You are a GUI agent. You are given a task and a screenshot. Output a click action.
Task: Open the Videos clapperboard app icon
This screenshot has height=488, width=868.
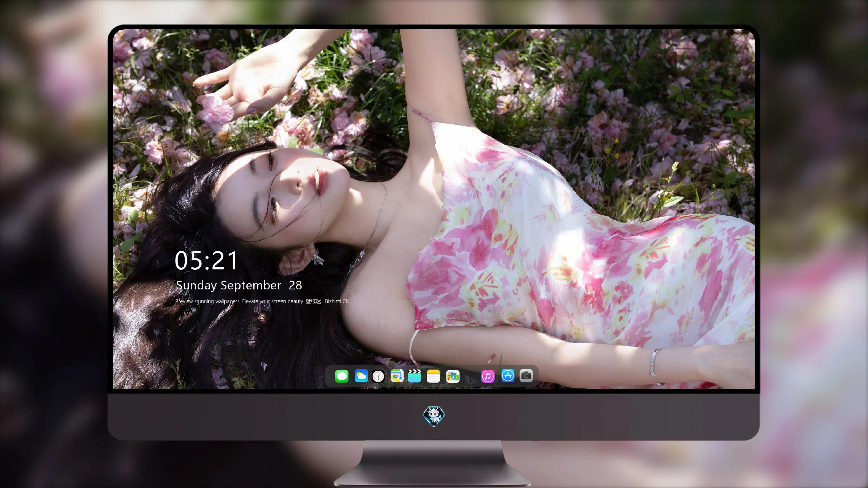point(415,376)
